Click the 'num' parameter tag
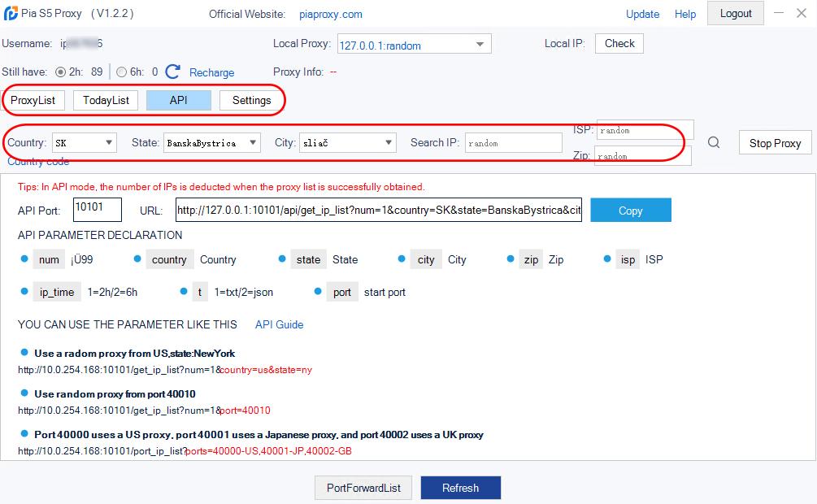Viewport: 817px width, 504px height. tap(49, 259)
